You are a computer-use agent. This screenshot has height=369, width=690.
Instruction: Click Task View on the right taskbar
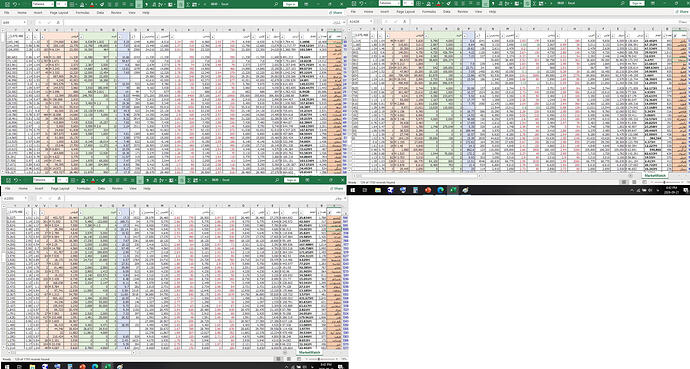tap(365, 190)
